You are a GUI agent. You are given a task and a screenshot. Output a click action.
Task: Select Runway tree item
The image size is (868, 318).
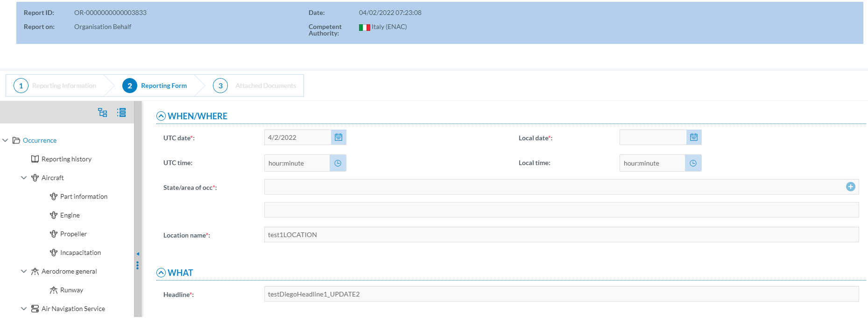71,290
